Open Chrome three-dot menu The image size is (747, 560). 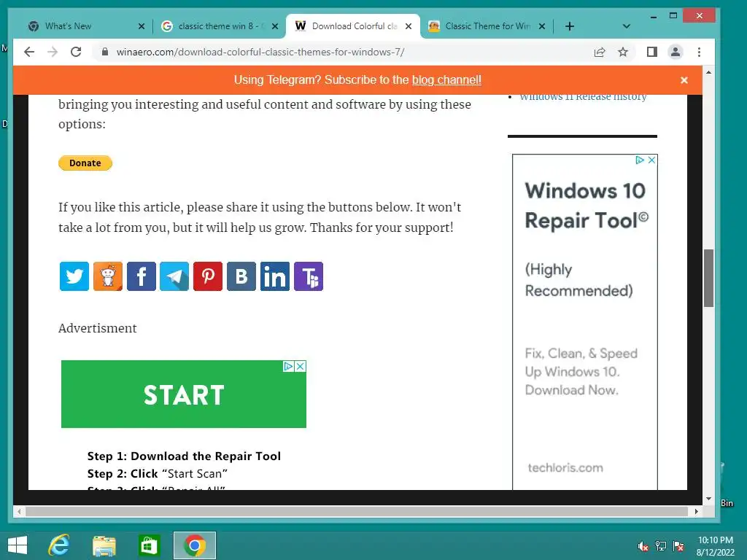(x=699, y=52)
